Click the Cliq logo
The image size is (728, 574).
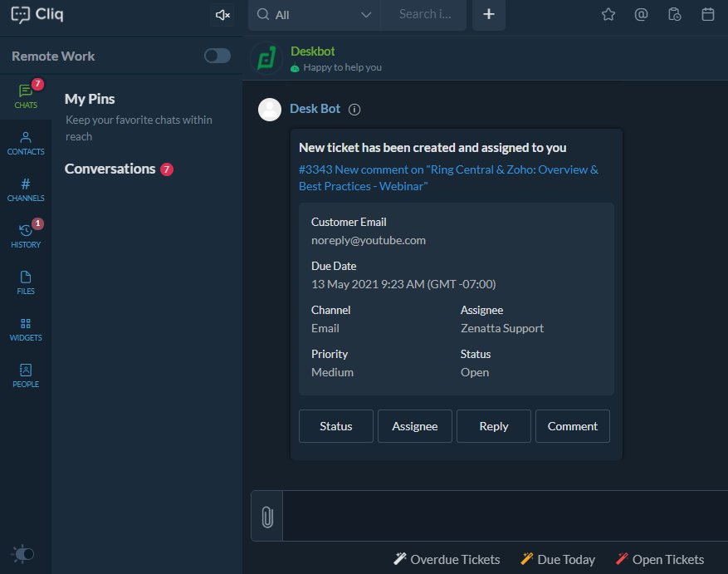coord(37,14)
